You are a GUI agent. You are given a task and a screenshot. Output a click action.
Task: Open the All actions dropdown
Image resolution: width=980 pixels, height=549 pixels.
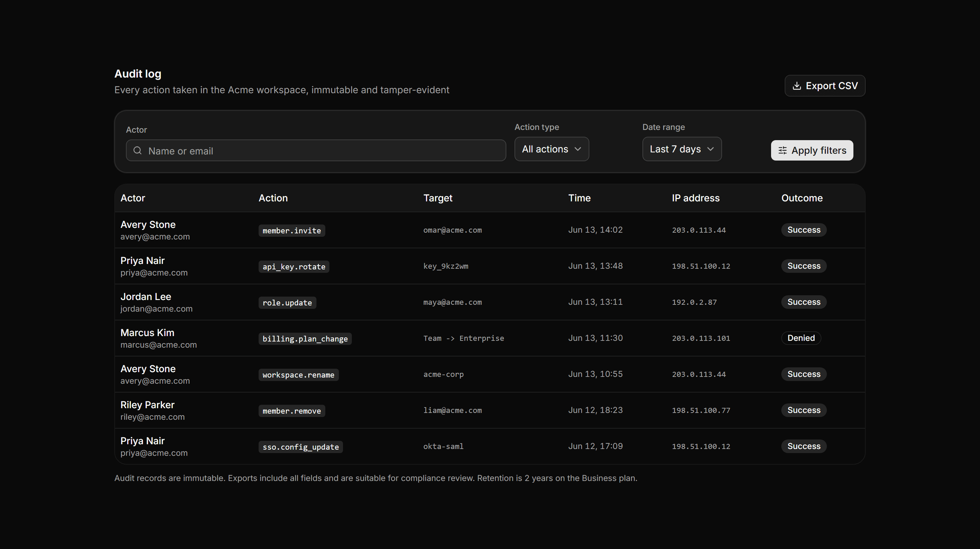[x=552, y=149]
